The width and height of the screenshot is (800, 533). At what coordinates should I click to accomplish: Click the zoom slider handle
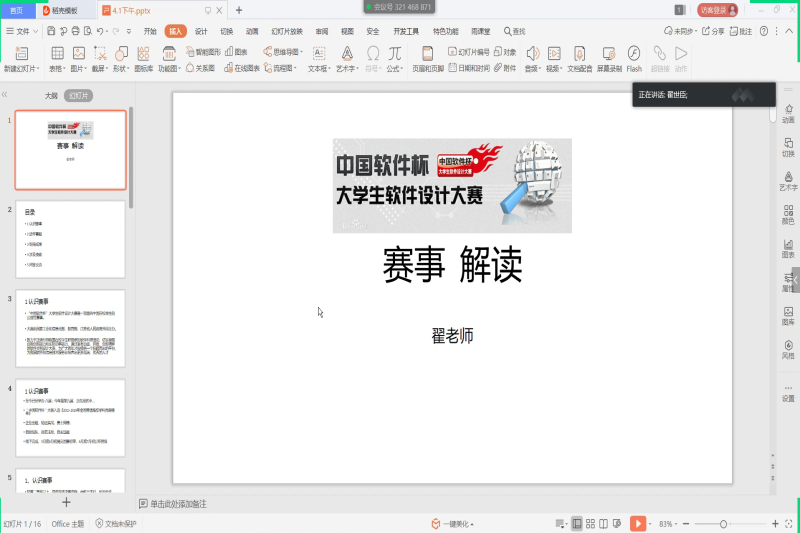(723, 524)
